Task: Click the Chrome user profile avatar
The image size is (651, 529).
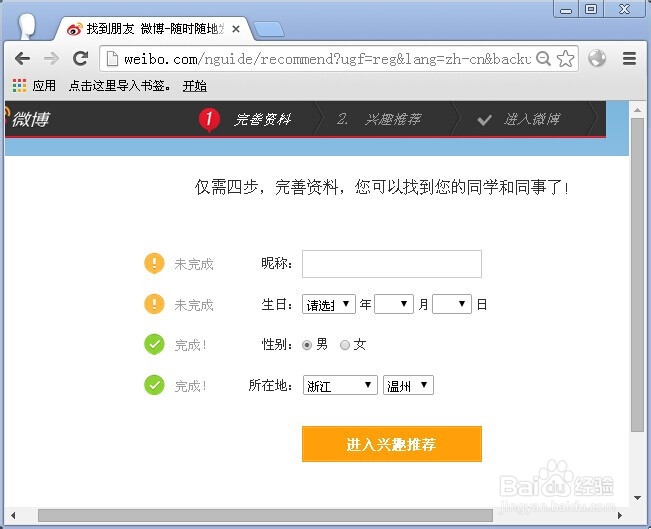Action: coord(27,26)
